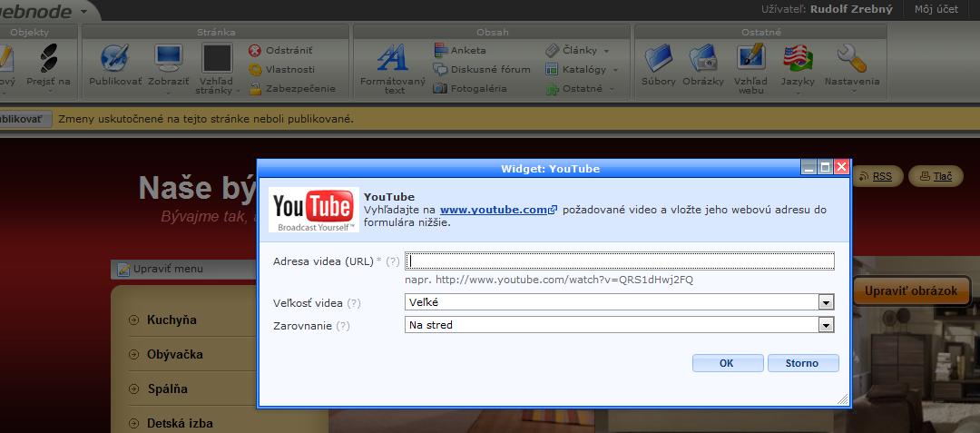Open Spálňa menu item
The width and height of the screenshot is (980, 433).
167,389
